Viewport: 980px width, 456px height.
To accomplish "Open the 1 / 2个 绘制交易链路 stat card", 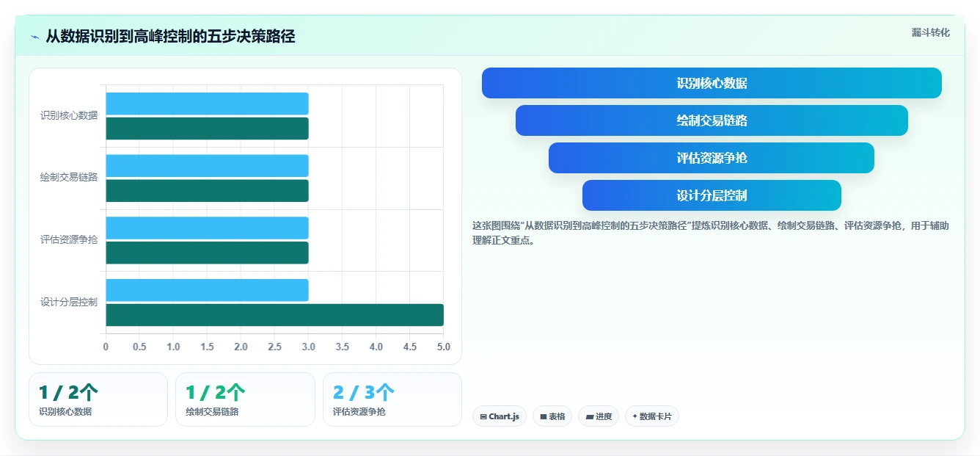I will (245, 399).
